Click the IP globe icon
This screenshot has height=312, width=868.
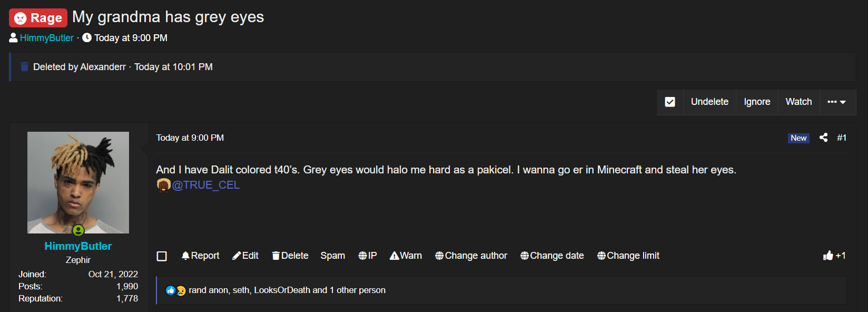click(363, 256)
